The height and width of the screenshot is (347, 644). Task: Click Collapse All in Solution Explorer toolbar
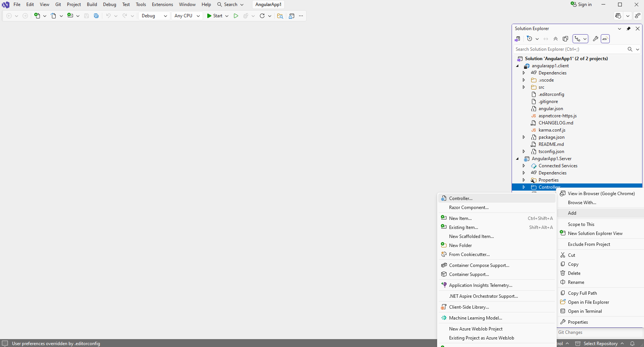(556, 39)
